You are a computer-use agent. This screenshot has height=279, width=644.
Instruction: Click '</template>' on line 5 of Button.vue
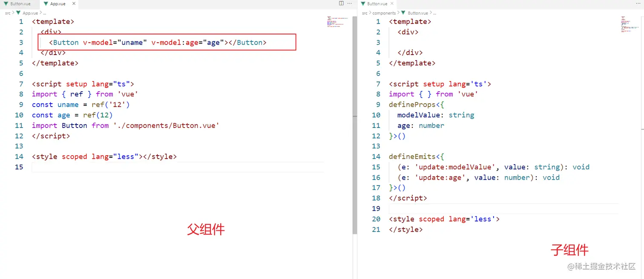click(x=412, y=63)
